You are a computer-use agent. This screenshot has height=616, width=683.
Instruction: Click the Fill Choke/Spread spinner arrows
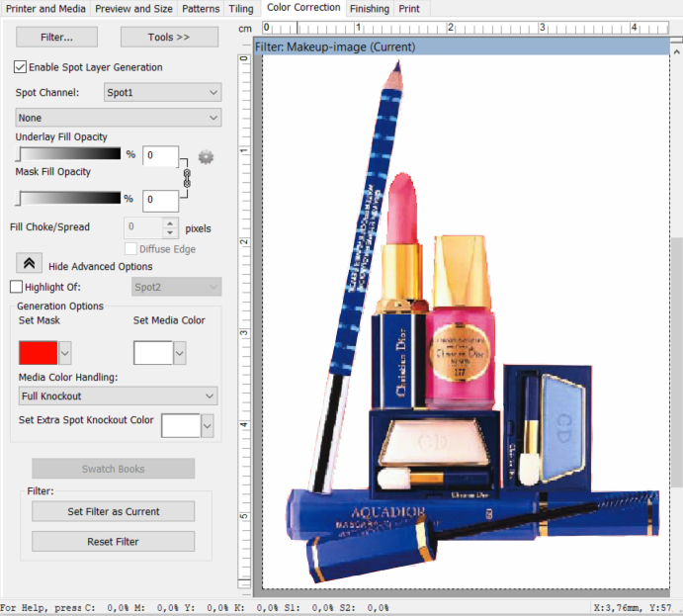tap(171, 227)
